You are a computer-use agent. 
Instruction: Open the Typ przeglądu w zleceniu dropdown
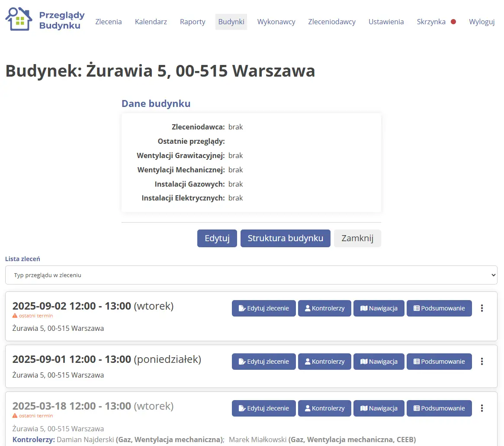[x=251, y=275]
